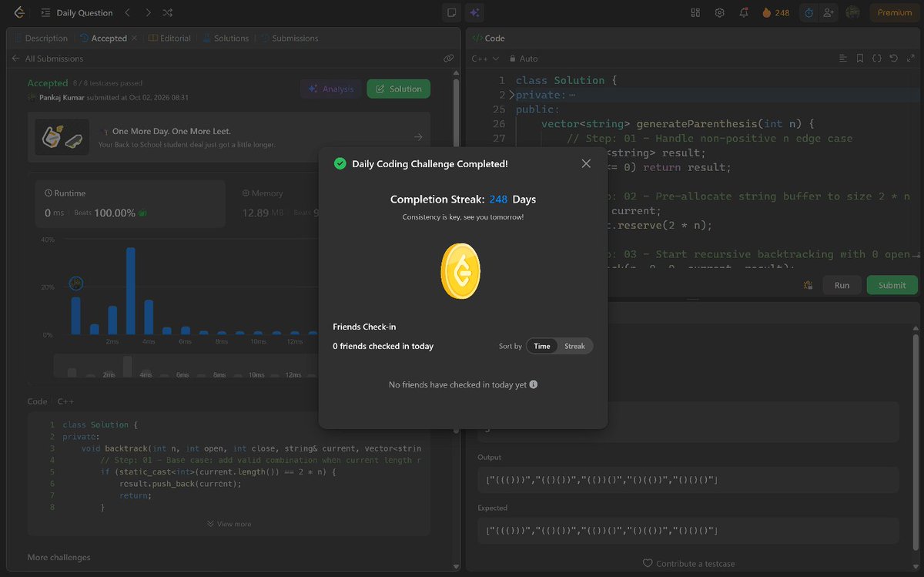Image resolution: width=924 pixels, height=577 pixels.
Task: Switch to the Solutions tab
Action: [x=226, y=38]
